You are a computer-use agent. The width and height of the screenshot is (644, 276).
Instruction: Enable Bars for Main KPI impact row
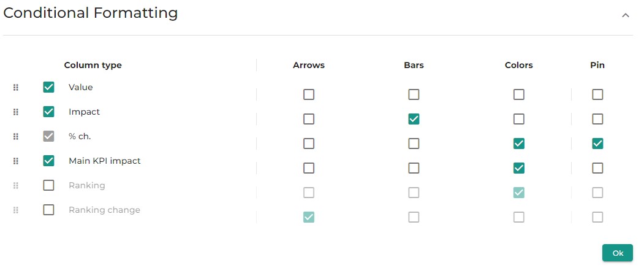pos(414,168)
